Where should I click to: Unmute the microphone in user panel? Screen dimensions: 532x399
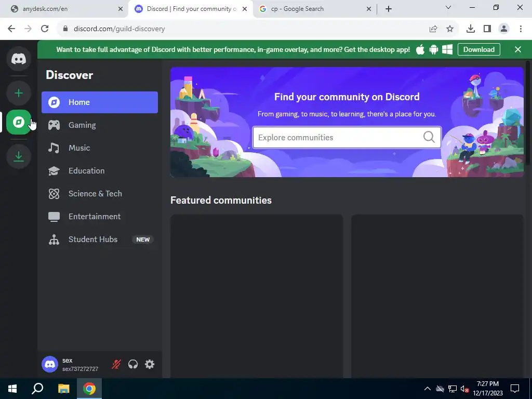point(116,364)
